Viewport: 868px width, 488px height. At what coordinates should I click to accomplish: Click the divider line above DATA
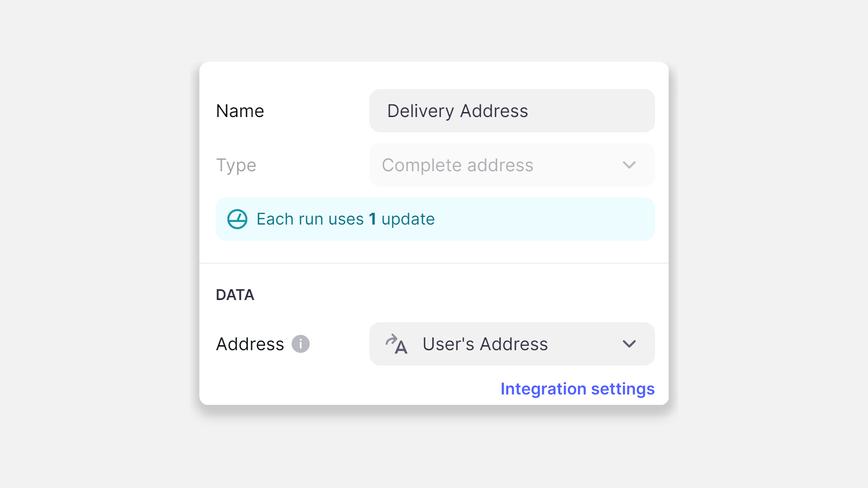pyautogui.click(x=434, y=263)
